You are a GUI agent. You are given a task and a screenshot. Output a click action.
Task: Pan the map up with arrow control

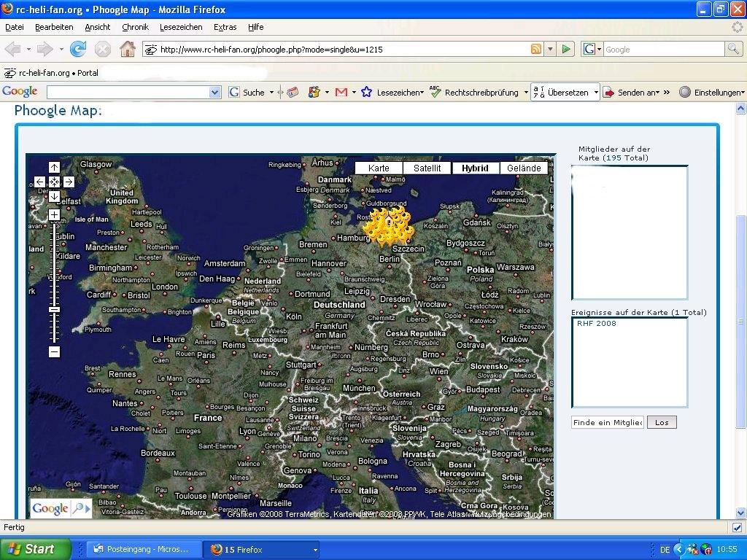coord(54,167)
